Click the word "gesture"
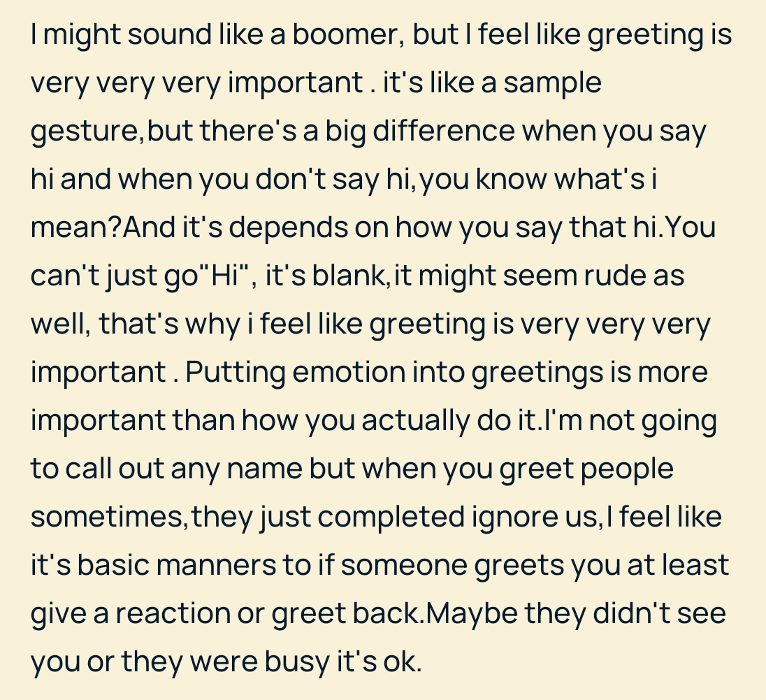The image size is (766, 700). point(85,131)
